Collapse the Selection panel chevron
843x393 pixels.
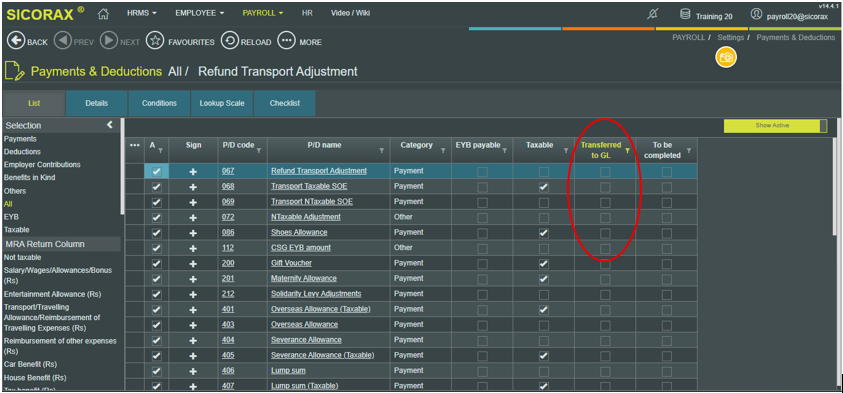tap(110, 125)
